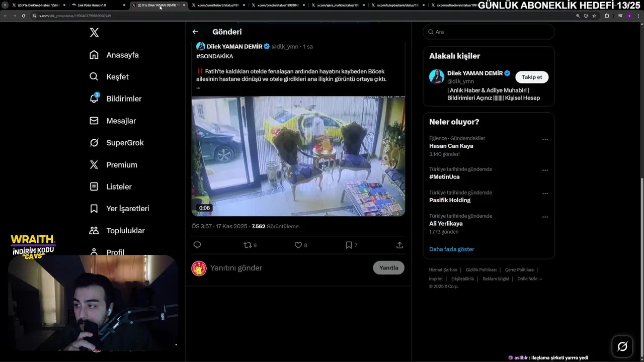Image resolution: width=644 pixels, height=362 pixels.
Task: Bookmark page with star icon
Action: point(594,16)
